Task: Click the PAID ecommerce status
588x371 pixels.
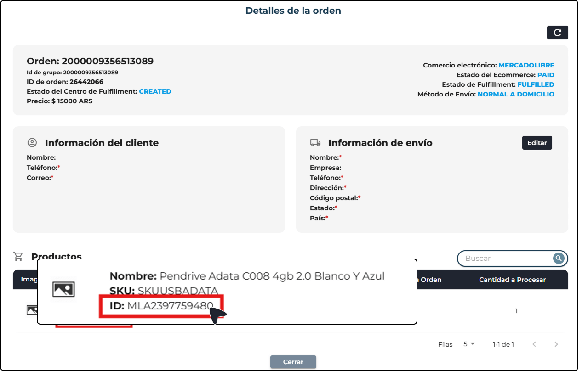Action: (x=546, y=75)
